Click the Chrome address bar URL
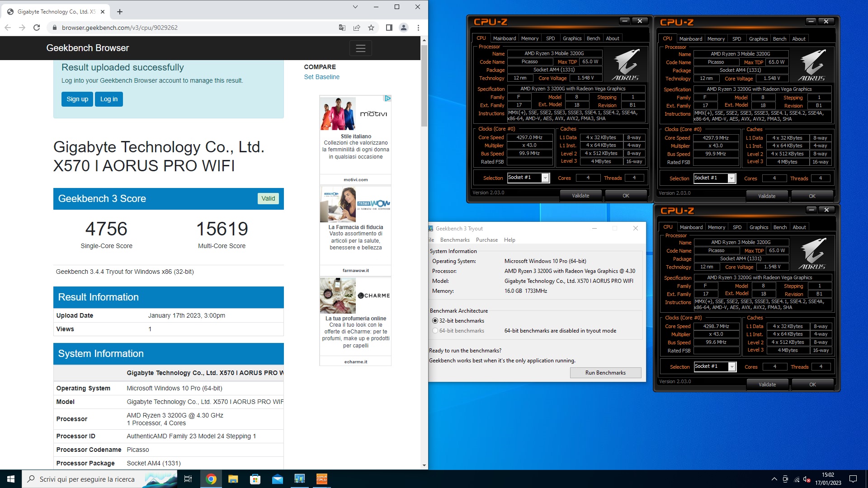 point(119,28)
